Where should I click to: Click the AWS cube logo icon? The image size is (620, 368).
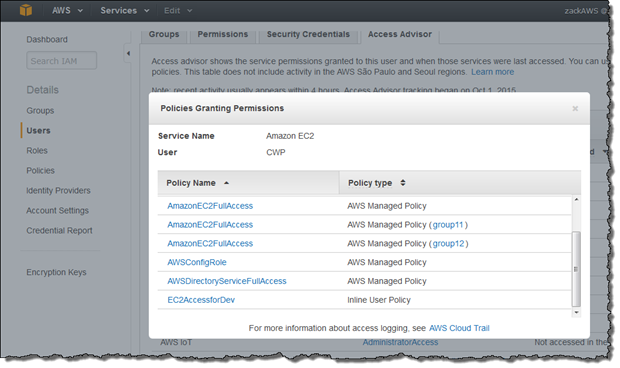26,10
